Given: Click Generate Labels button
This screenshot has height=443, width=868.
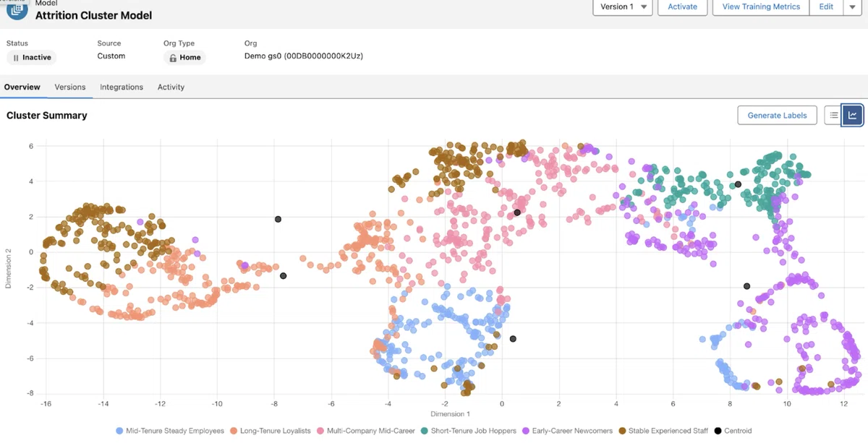Looking at the screenshot, I should coord(778,115).
